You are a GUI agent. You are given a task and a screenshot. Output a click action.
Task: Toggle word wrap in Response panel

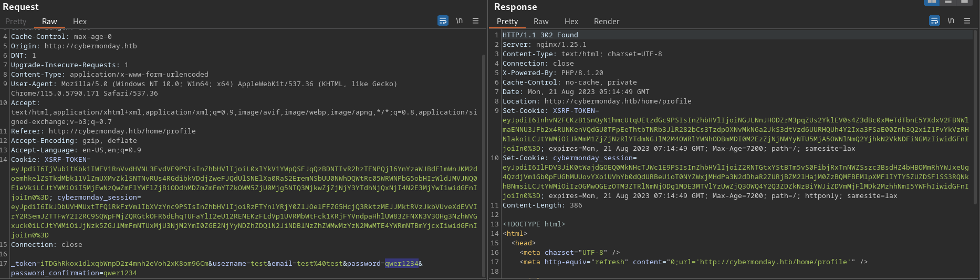[x=934, y=21]
